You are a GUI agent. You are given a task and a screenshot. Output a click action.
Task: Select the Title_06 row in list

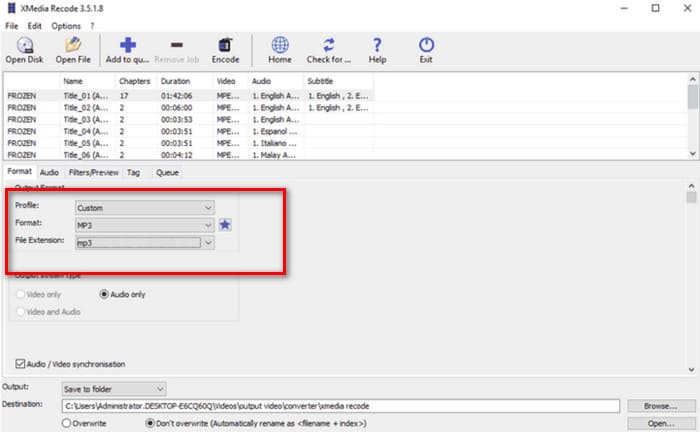tap(190, 155)
